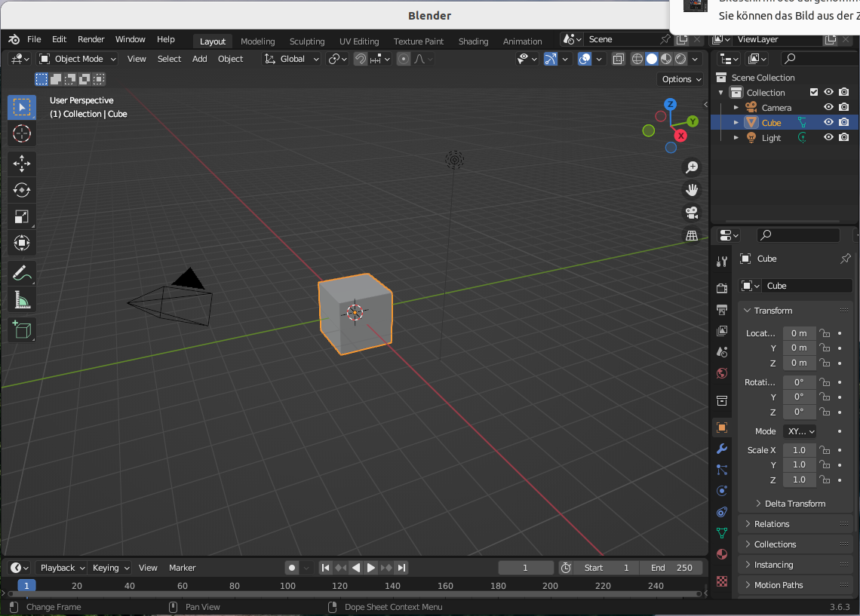Image resolution: width=860 pixels, height=616 pixels.
Task: Hide the Camera in viewport
Action: (828, 107)
